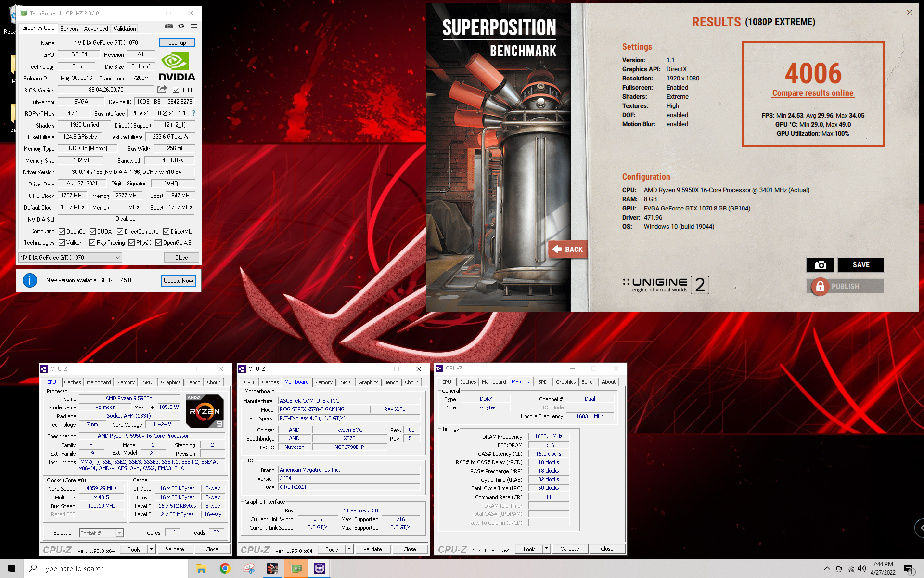Click the taskbar clock and date
Image resolution: width=924 pixels, height=578 pixels.
click(x=883, y=568)
